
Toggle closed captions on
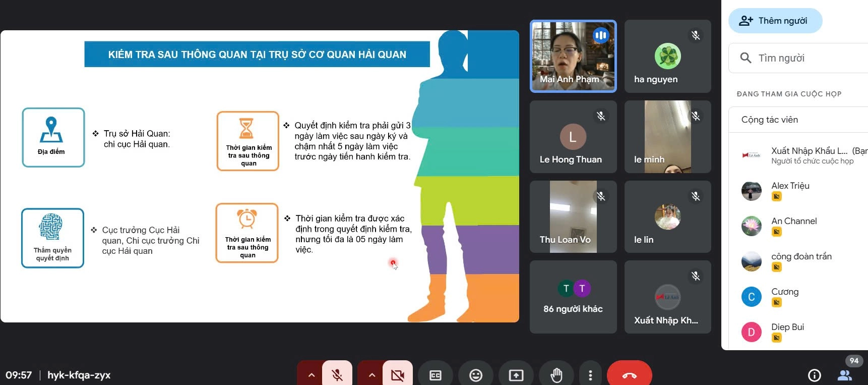point(436,375)
